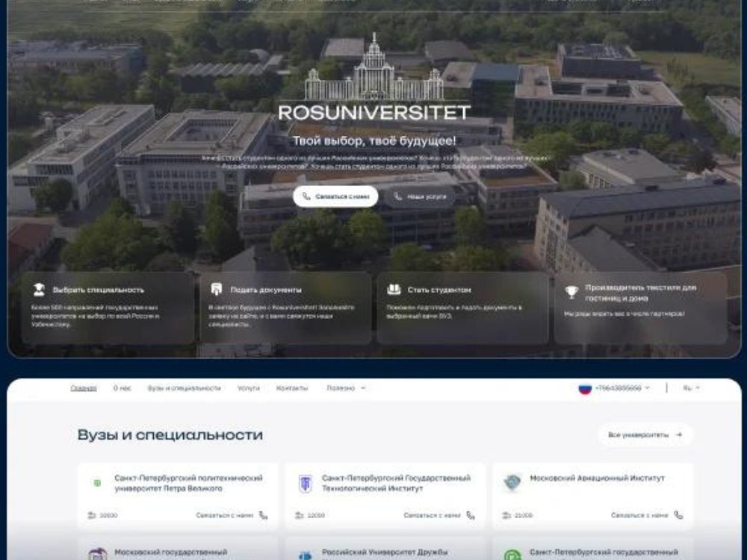Click the phone icon on the Технологический Институт card

(471, 515)
